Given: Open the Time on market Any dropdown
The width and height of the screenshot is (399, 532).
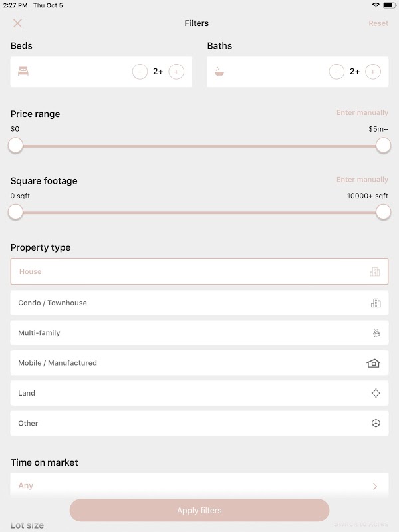Looking at the screenshot, I should (x=199, y=486).
